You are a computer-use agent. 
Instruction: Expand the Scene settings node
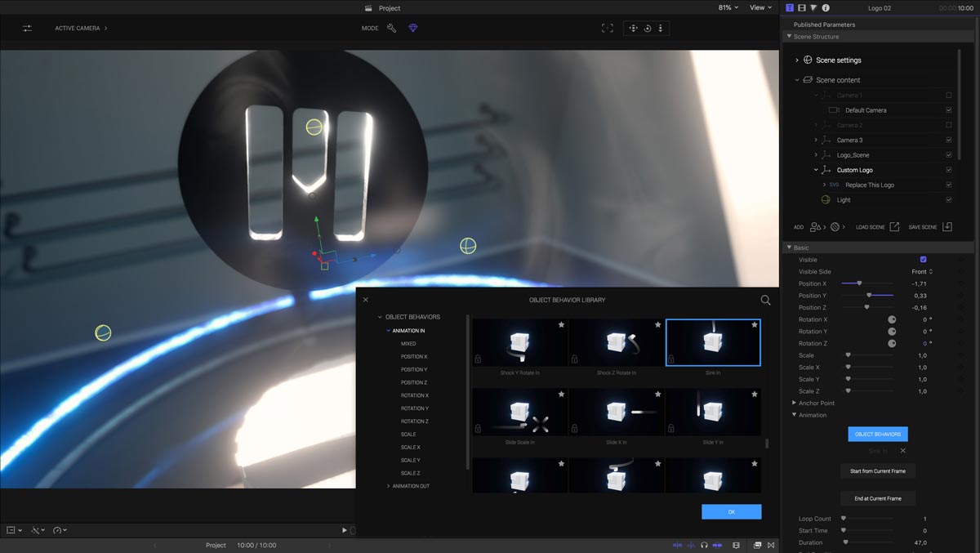pyautogui.click(x=797, y=60)
